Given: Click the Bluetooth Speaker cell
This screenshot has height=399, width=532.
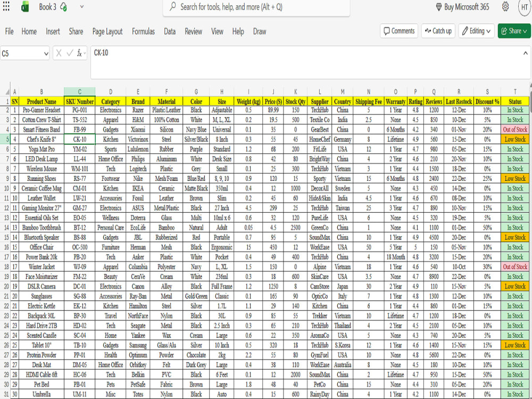Looking at the screenshot, I should tap(41, 237).
